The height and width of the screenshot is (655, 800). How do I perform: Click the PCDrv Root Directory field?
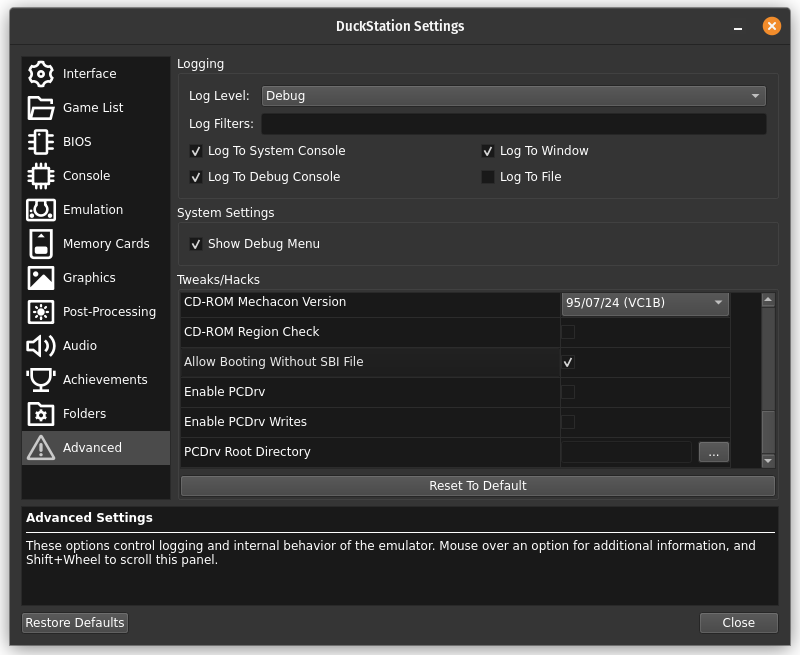tap(627, 452)
